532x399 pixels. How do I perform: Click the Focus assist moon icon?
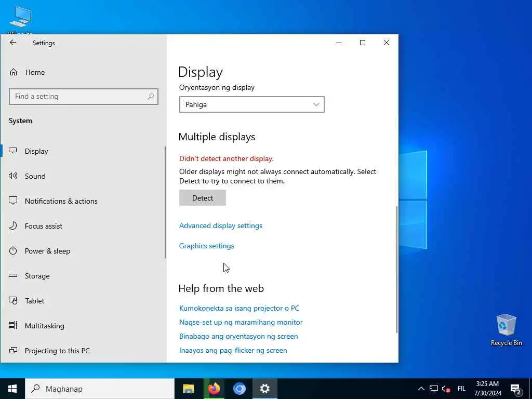tap(13, 225)
